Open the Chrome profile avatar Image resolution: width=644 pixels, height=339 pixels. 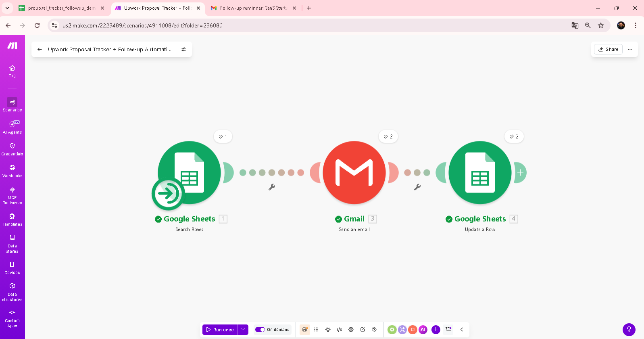(x=621, y=25)
